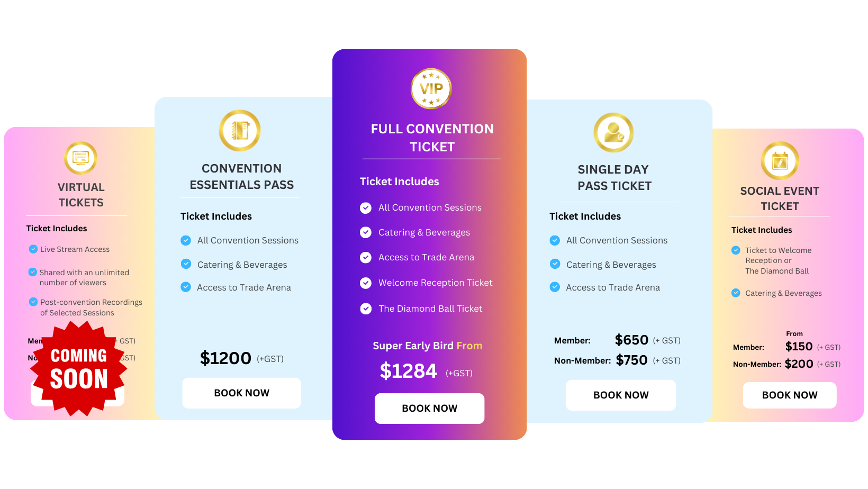
Task: Click BOOK NOW on Social Event Ticket
Action: tap(790, 395)
